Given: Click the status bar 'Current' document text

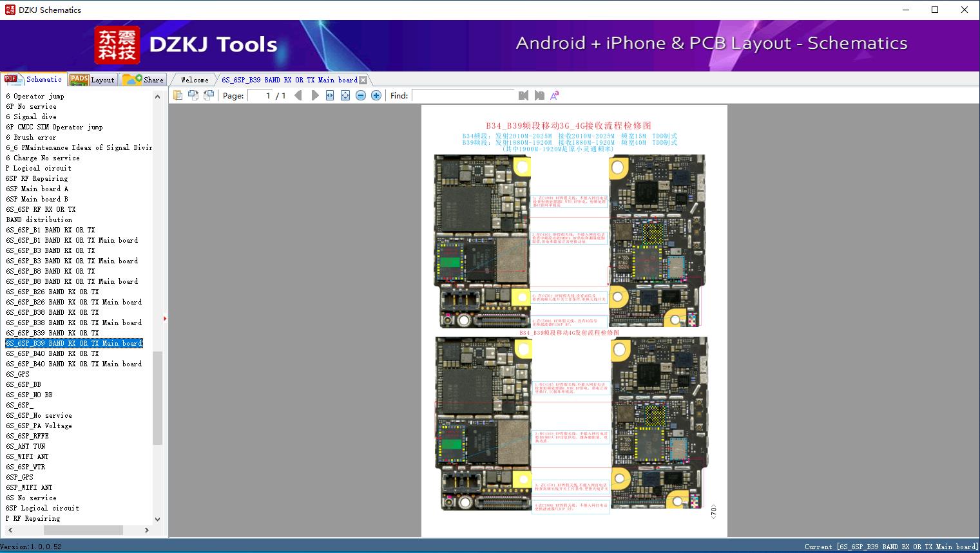Looking at the screenshot, I should [891, 547].
